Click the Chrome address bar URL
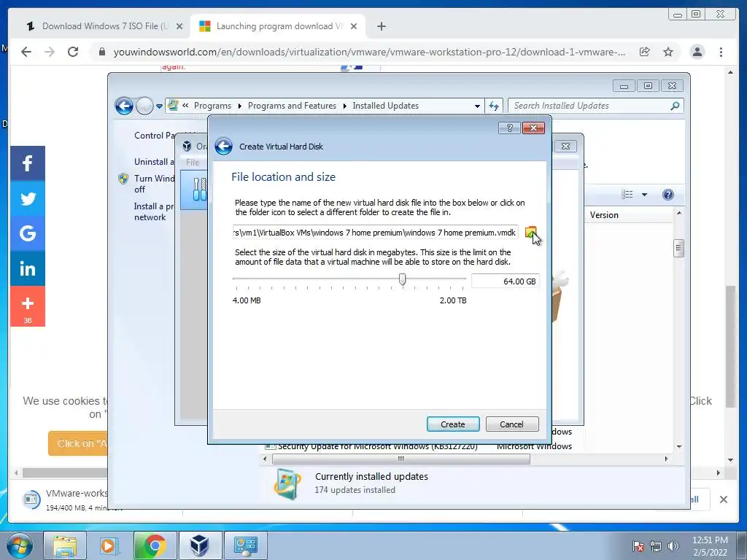This screenshot has height=560, width=747. (x=369, y=52)
